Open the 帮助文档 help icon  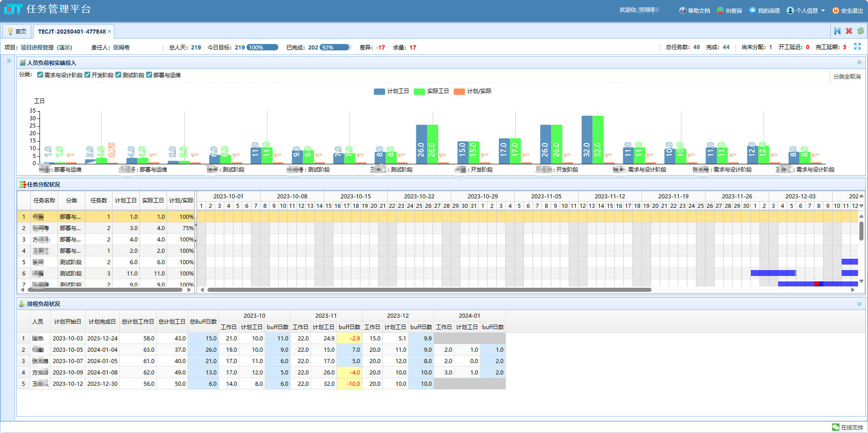pos(682,10)
